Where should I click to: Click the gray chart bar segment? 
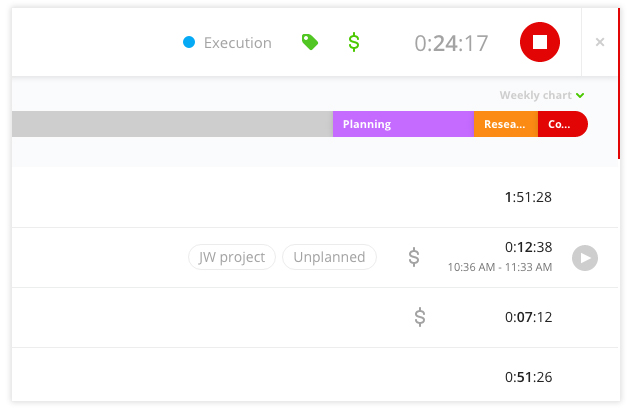pyautogui.click(x=172, y=124)
